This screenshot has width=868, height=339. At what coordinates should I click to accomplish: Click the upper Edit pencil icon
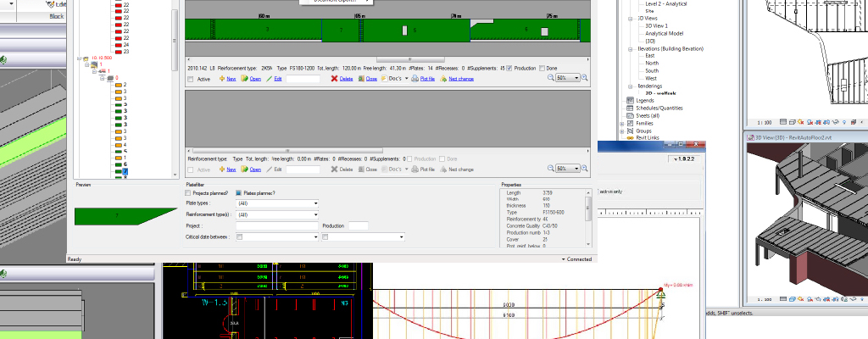point(268,78)
